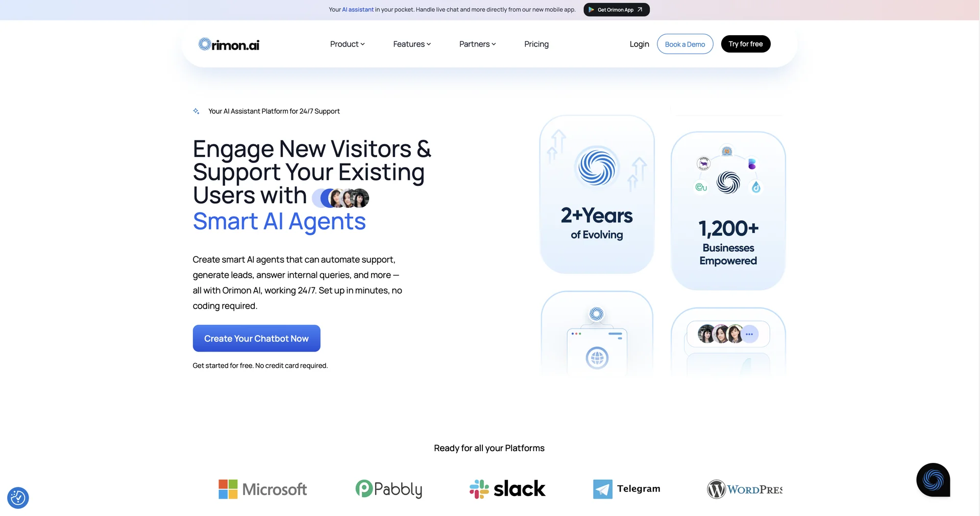Click the Slack platform logo
The height and width of the screenshot is (516, 980).
(507, 489)
